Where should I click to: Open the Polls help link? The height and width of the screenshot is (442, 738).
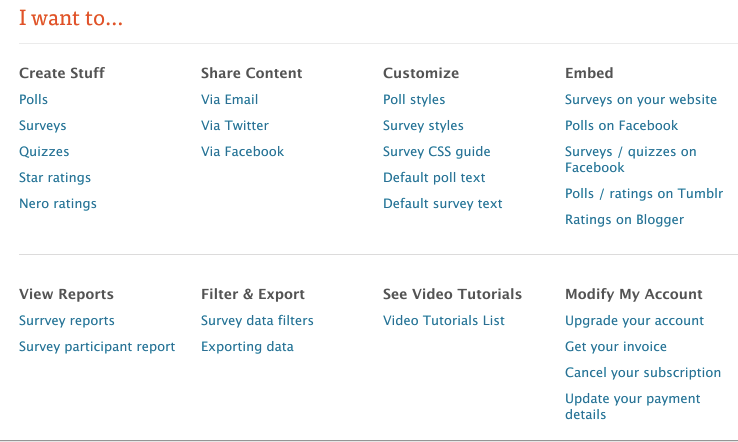coord(33,99)
